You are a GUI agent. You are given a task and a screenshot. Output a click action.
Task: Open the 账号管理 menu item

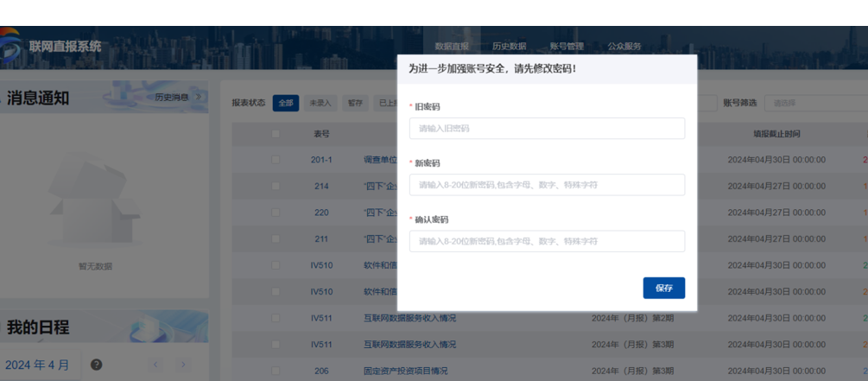pos(567,47)
